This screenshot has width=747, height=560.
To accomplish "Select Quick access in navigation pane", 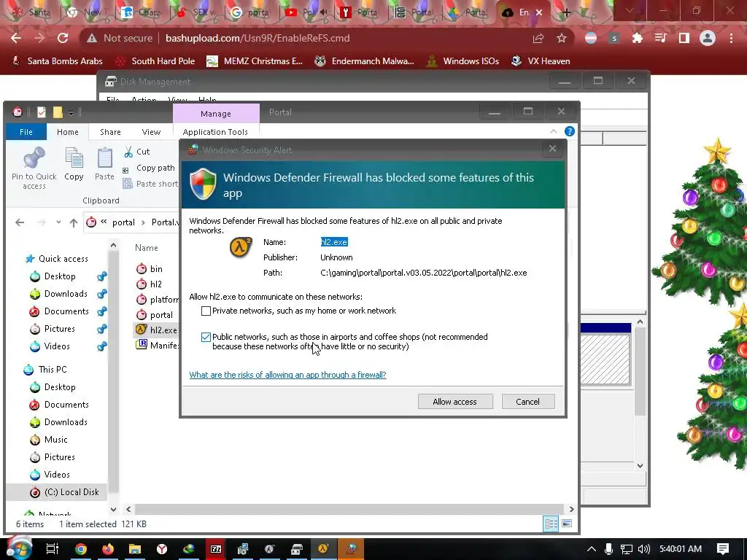I will 63,259.
